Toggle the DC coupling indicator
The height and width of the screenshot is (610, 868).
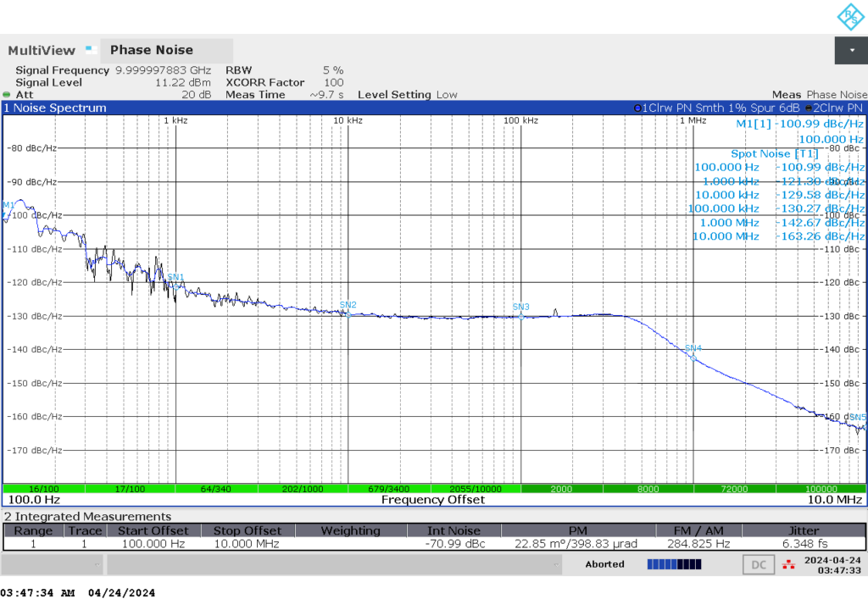pyautogui.click(x=758, y=564)
